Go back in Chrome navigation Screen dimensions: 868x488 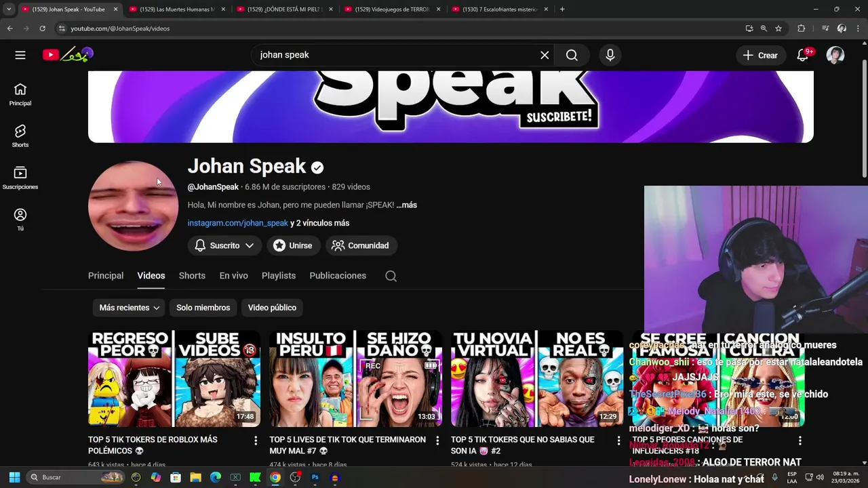click(x=9, y=28)
